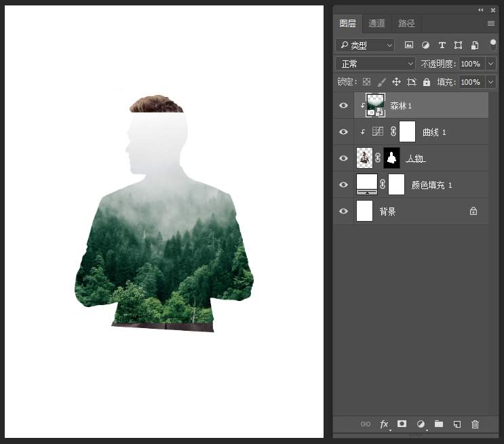
Task: Click mask link icon on 人物 layer
Action: pyautogui.click(x=378, y=158)
